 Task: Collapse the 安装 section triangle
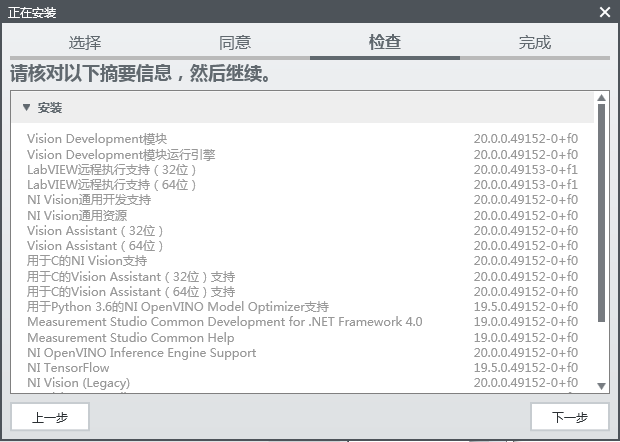coord(27,107)
